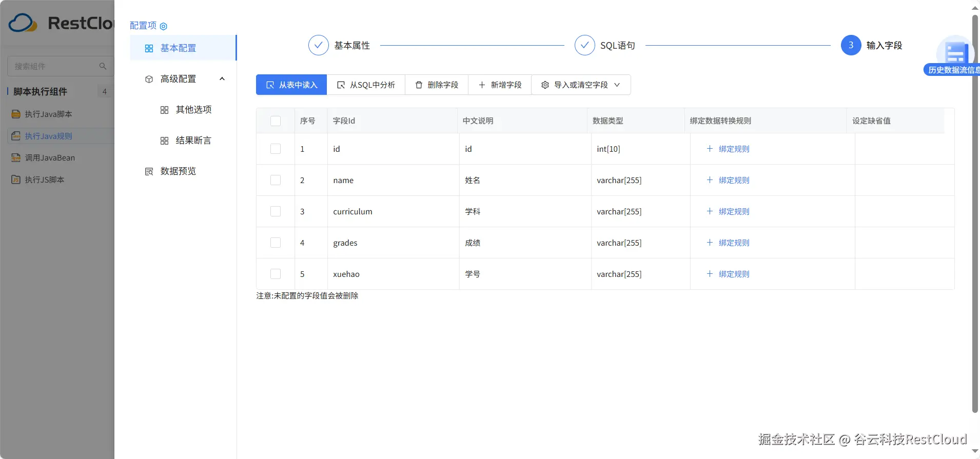Click the target icon beside 配置项
Image resolution: width=980 pixels, height=459 pixels.
pyautogui.click(x=164, y=26)
